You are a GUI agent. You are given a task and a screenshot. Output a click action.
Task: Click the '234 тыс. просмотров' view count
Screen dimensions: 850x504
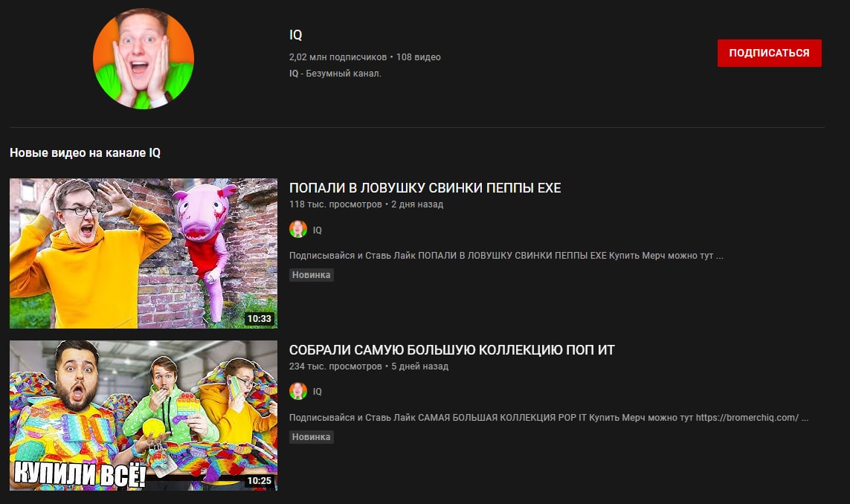point(335,366)
